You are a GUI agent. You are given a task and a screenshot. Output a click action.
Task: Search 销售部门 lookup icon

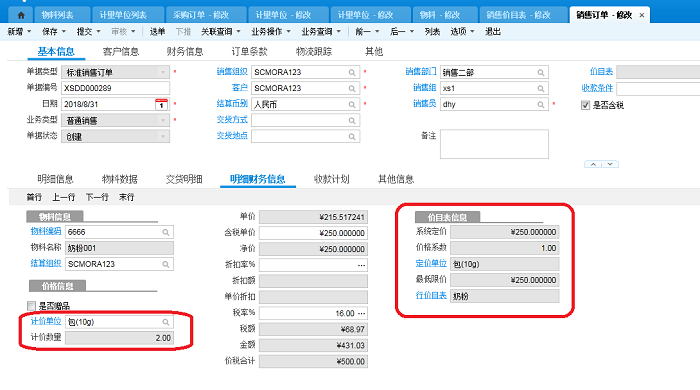click(x=541, y=72)
